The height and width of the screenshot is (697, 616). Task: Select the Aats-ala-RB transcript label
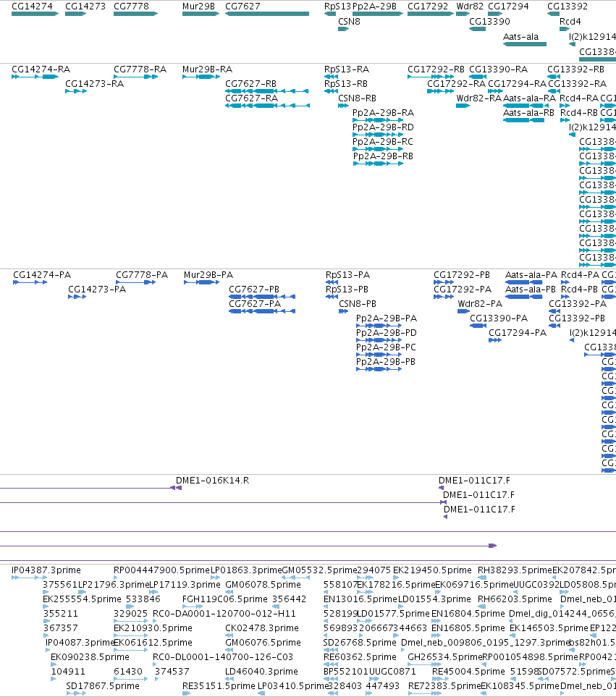528,113
